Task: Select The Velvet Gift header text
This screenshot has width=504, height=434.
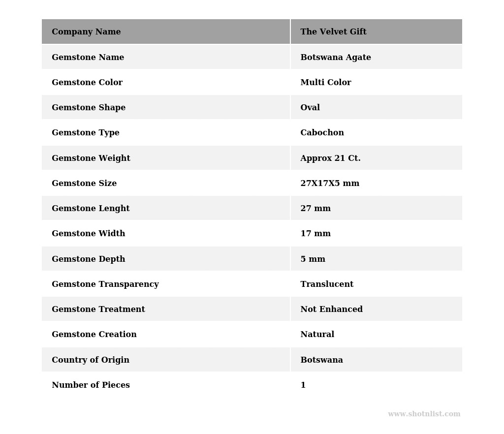Action: pyautogui.click(x=333, y=32)
